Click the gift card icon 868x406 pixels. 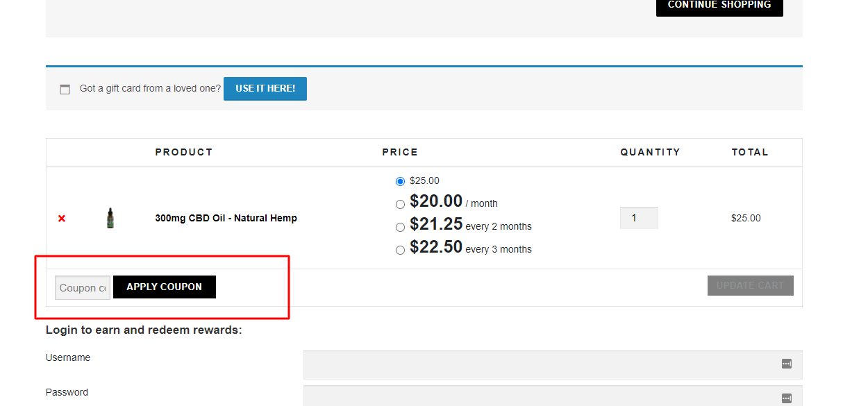pos(65,90)
